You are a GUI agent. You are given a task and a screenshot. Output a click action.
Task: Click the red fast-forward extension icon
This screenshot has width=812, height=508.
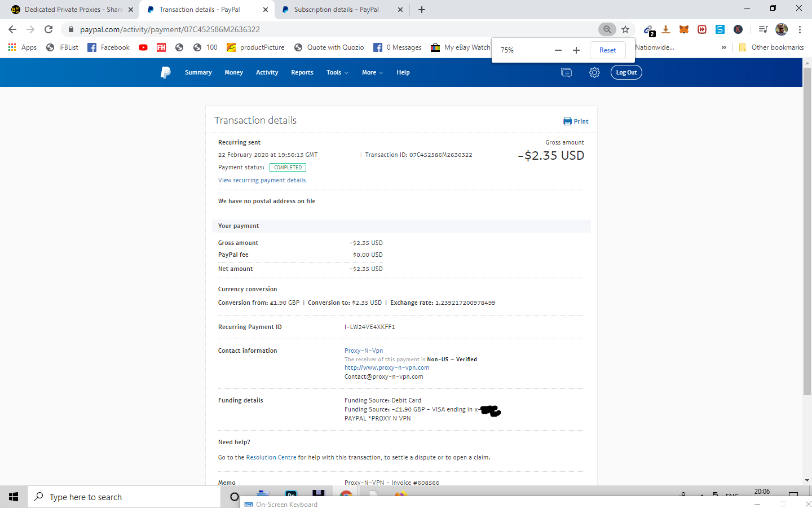702,29
